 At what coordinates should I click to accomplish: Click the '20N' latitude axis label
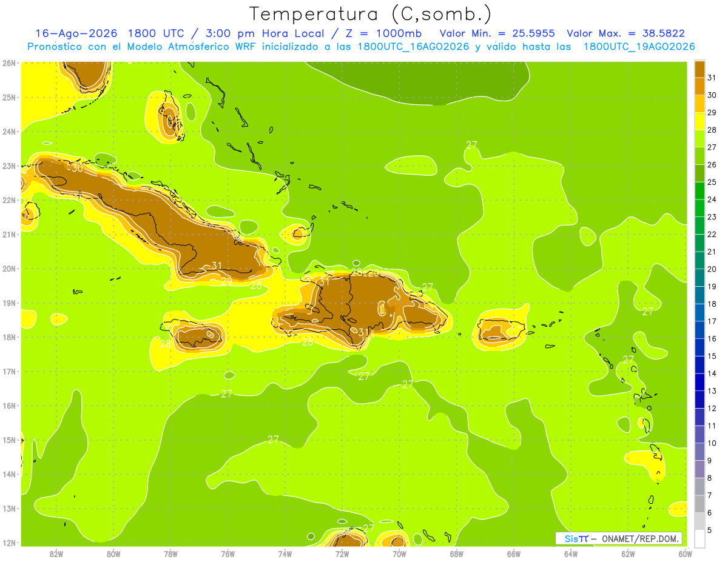(x=9, y=269)
